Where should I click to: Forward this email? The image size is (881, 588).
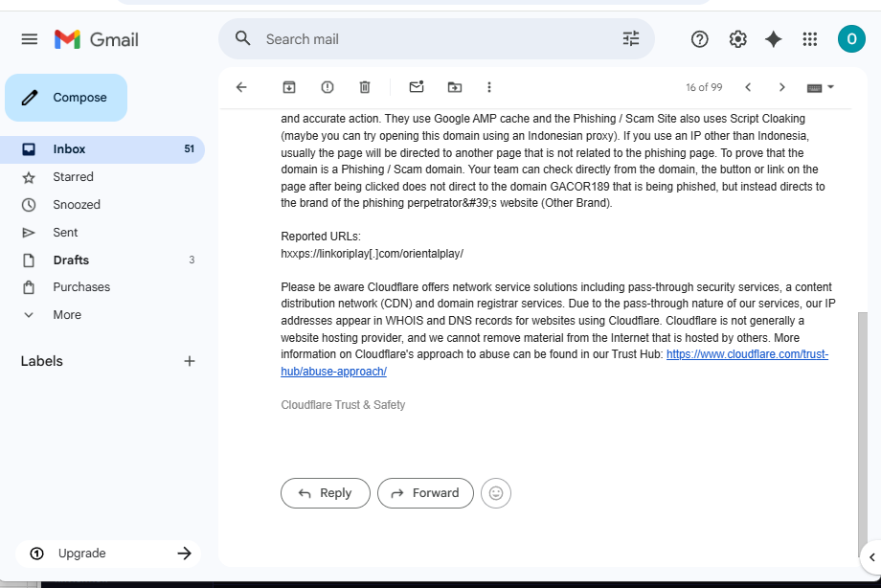pos(425,493)
